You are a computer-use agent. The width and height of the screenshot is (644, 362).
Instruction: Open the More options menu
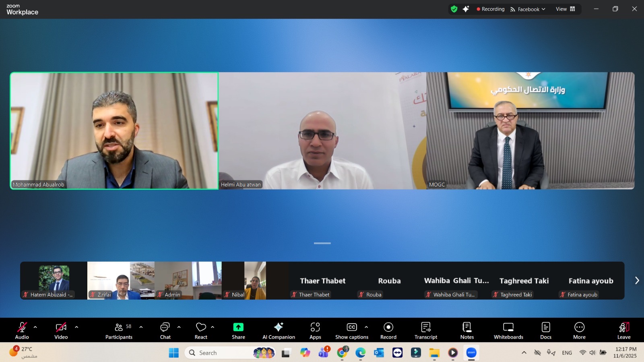click(x=579, y=330)
